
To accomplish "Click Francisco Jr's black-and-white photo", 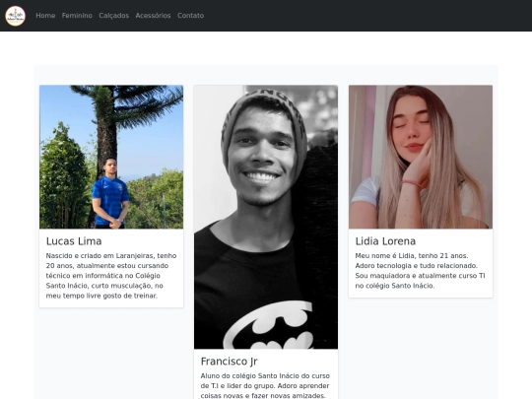I will point(266,217).
